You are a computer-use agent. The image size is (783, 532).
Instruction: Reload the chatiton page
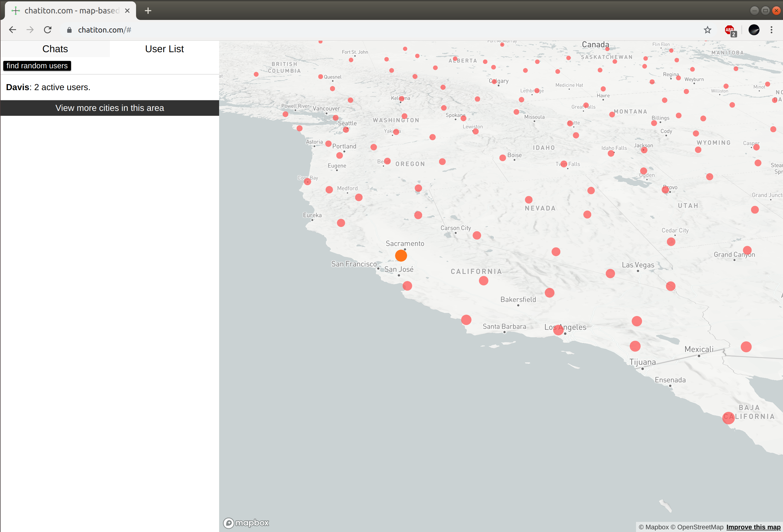pos(48,30)
